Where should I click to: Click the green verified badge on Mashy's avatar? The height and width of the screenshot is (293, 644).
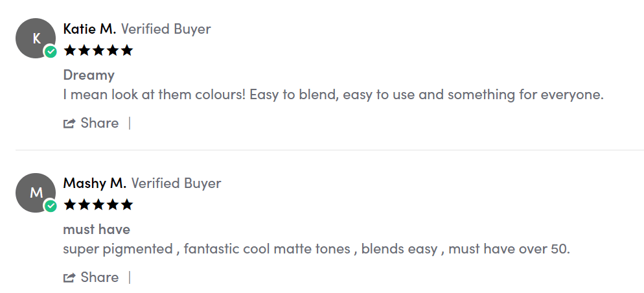pyautogui.click(x=51, y=206)
